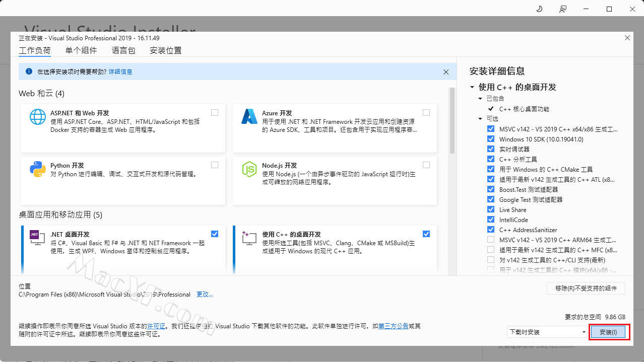Enable the Azure 开发 workload checkbox
This screenshot has width=644, height=362.
[426, 113]
